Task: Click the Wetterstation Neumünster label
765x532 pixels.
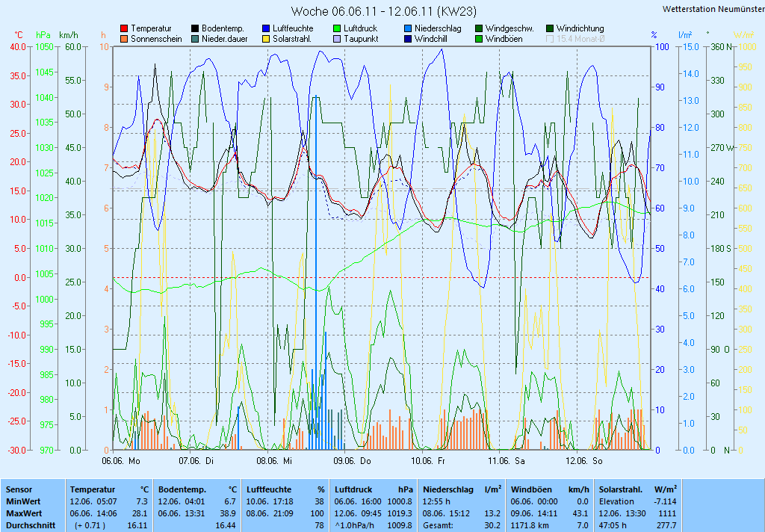Action: point(713,9)
